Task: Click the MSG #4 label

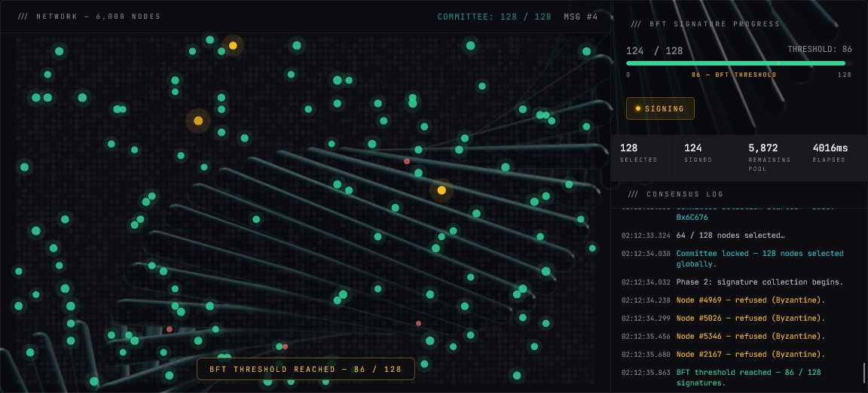Action: pyautogui.click(x=581, y=17)
